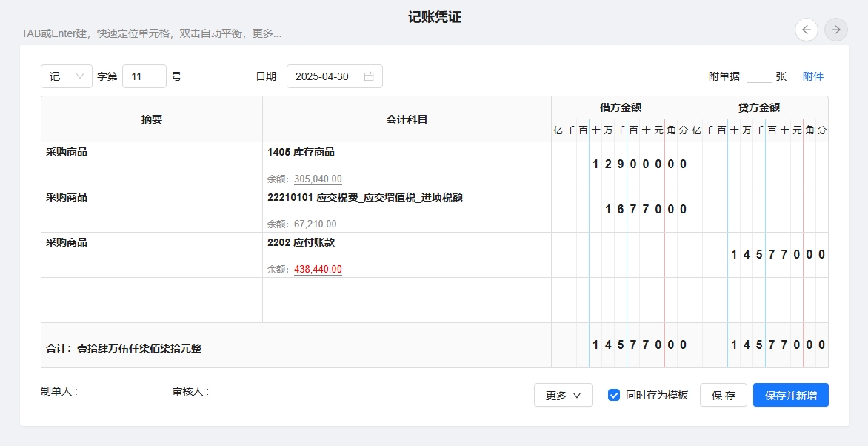Click the previous voucher arrow button
This screenshot has height=446, width=868.
click(x=807, y=30)
